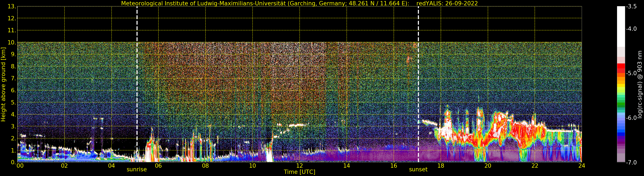The width and height of the screenshot is (644, 176).
Task: Click the 'log(rc-signal) @ 903 nm' colorbar label
Action: pyautogui.click(x=640, y=84)
